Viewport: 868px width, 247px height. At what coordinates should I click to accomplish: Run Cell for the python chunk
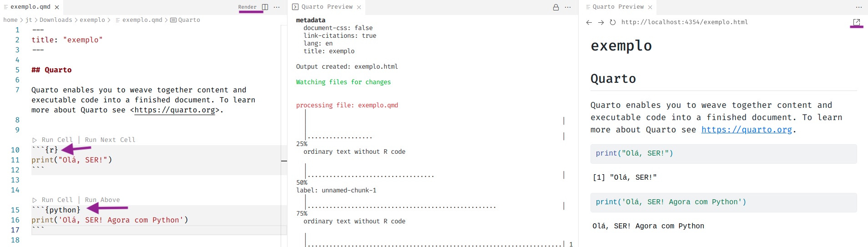pyautogui.click(x=57, y=200)
